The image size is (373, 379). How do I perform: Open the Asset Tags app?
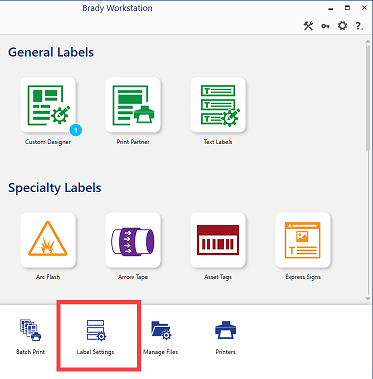pyautogui.click(x=218, y=240)
